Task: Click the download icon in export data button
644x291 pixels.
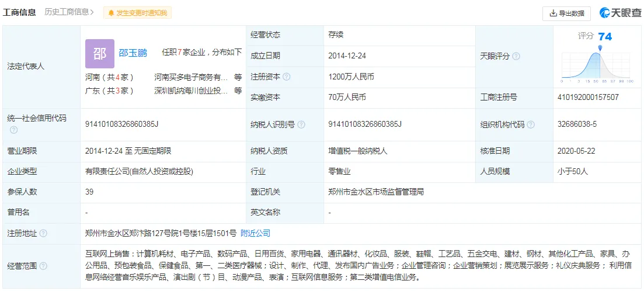Action: (x=553, y=13)
